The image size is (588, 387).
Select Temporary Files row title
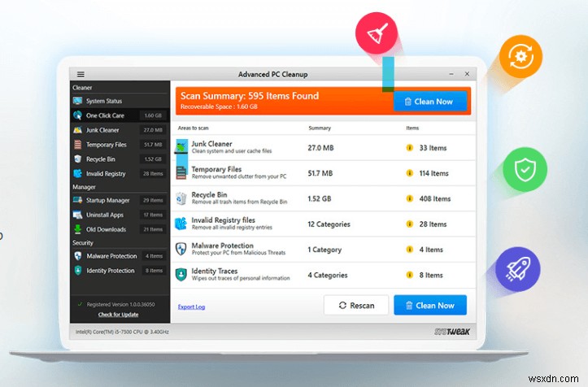coord(216,169)
